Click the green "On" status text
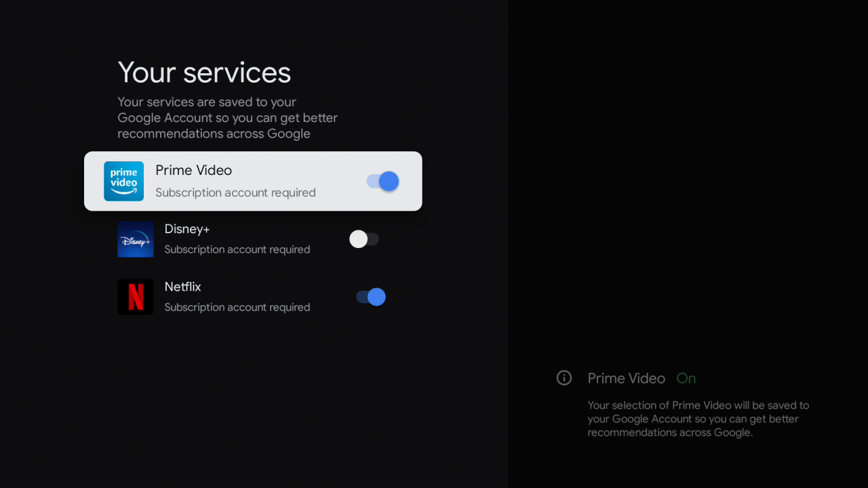The height and width of the screenshot is (488, 868). point(686,378)
